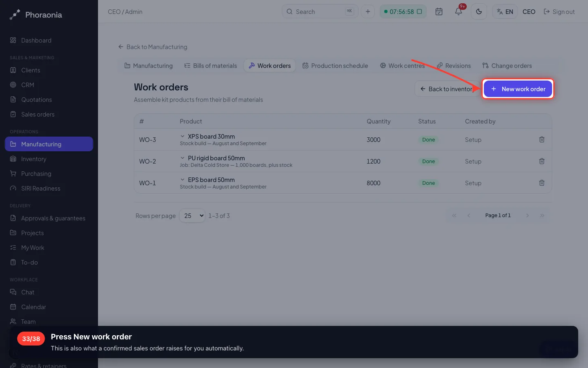
Task: Click the WO-1 order number
Action: [x=147, y=183]
